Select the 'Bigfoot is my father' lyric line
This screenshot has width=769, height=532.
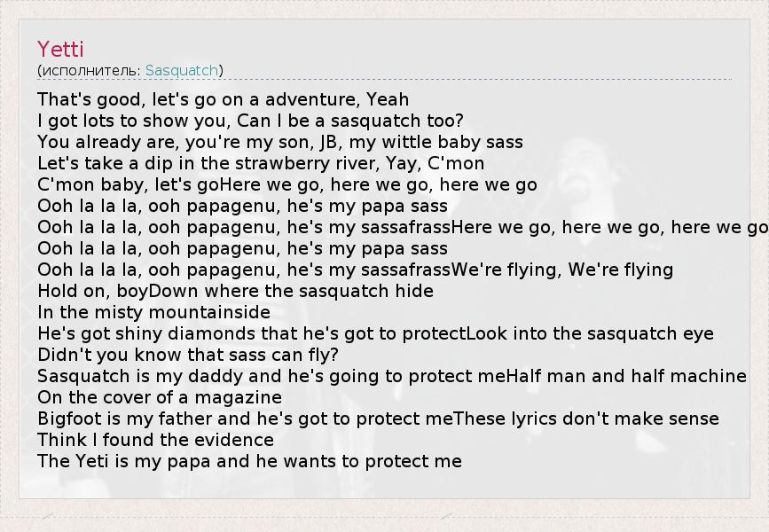click(x=378, y=419)
